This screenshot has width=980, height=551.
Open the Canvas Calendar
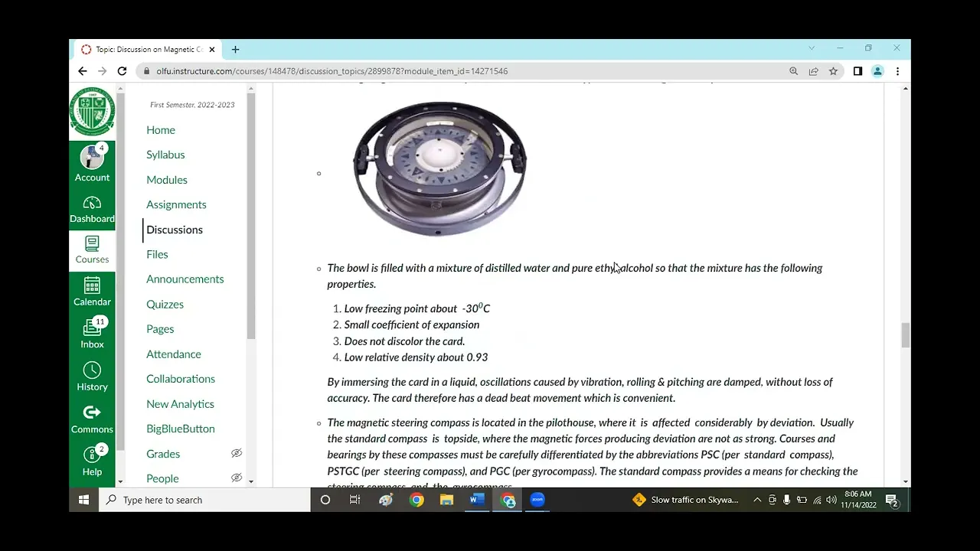(x=92, y=292)
